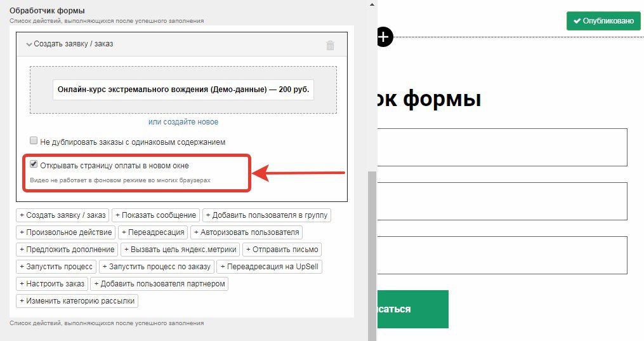The width and height of the screenshot is (644, 341).
Task: Add '+ Переадресация на UpSell' action
Action: click(x=270, y=267)
